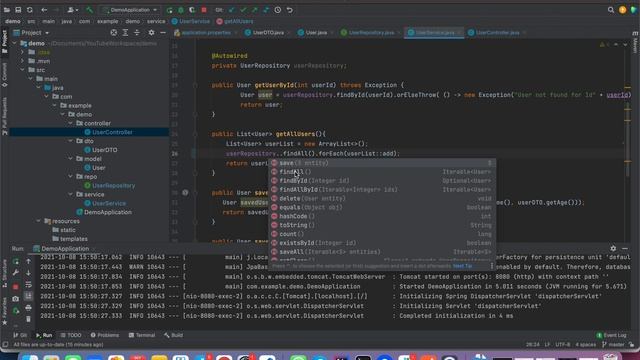Open the Event Log
Screen dimensions: 640x360
[611, 335]
